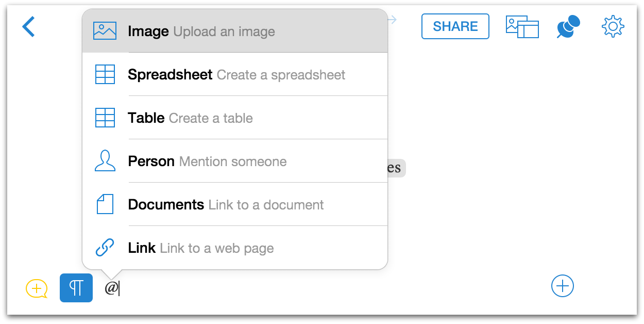Select Documents Link to a document

[226, 205]
